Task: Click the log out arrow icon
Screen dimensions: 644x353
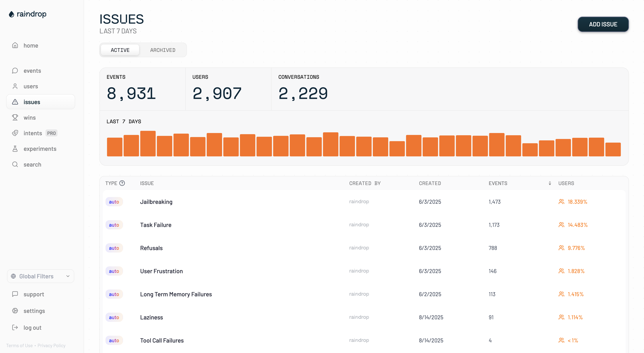Action: point(15,327)
